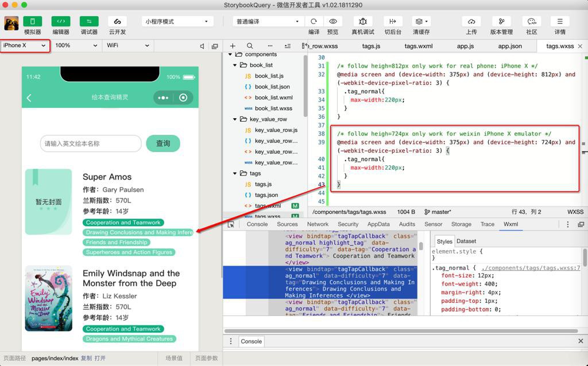Close the bottom Console drawer

point(581,341)
